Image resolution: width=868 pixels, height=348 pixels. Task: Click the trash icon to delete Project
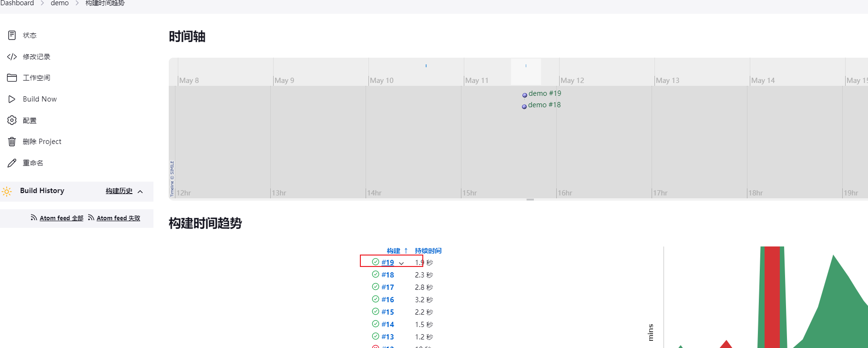(x=12, y=142)
